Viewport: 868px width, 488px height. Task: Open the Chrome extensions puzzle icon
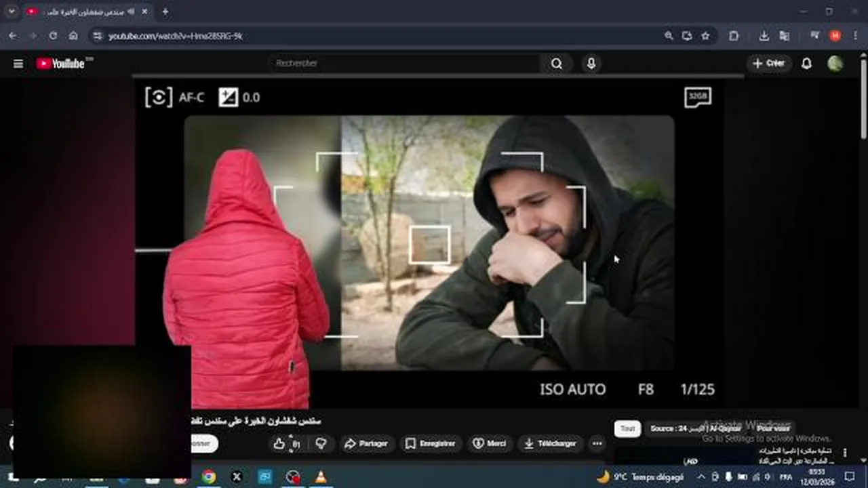tap(734, 36)
